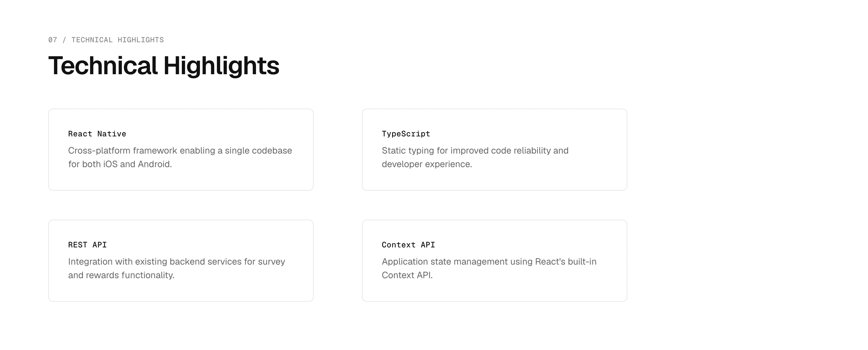This screenshot has height=350, width=868.
Task: Click the backend services integration description
Action: tap(176, 269)
